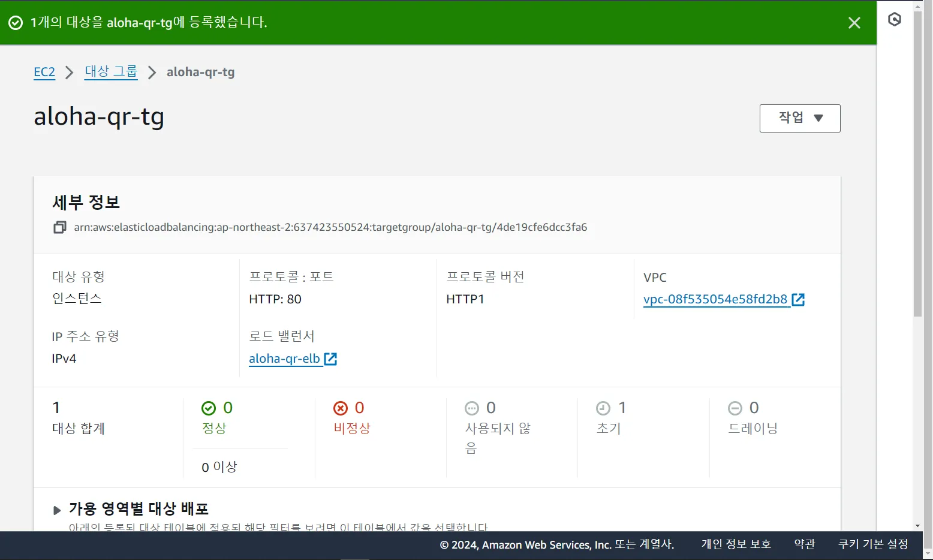Click the aloha-qr-elb external link icon
933x560 pixels.
click(330, 359)
